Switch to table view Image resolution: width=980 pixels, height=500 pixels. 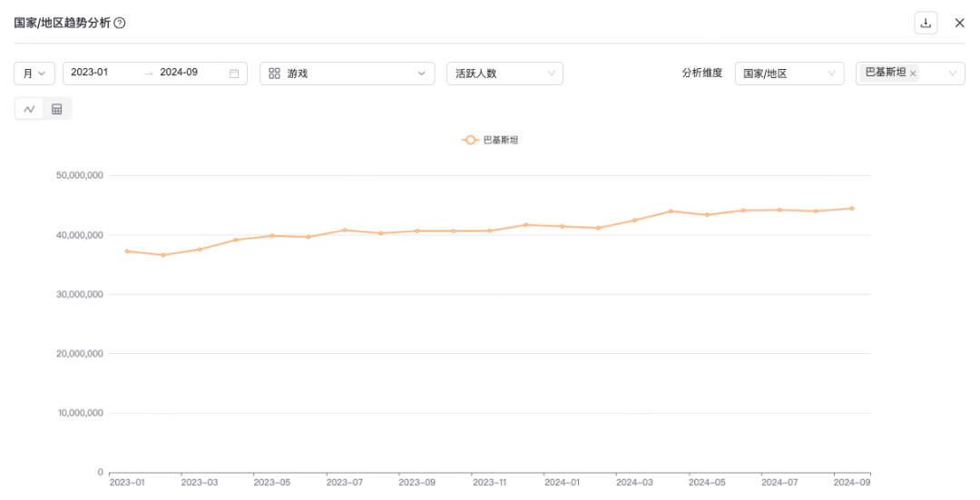point(57,109)
